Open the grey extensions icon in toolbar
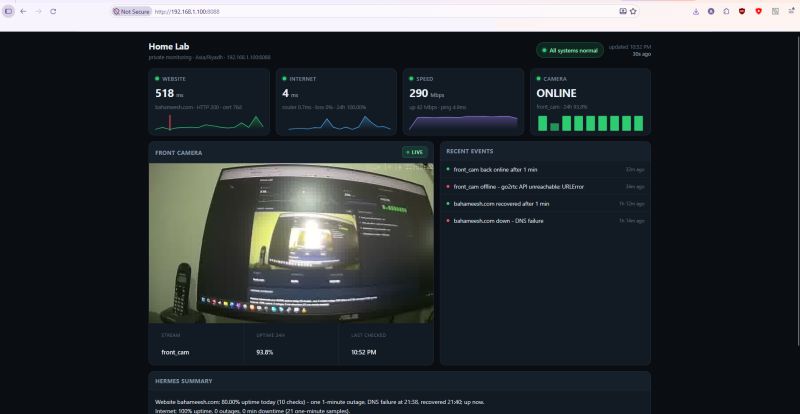Screen dimensions: 800x414 [775, 11]
